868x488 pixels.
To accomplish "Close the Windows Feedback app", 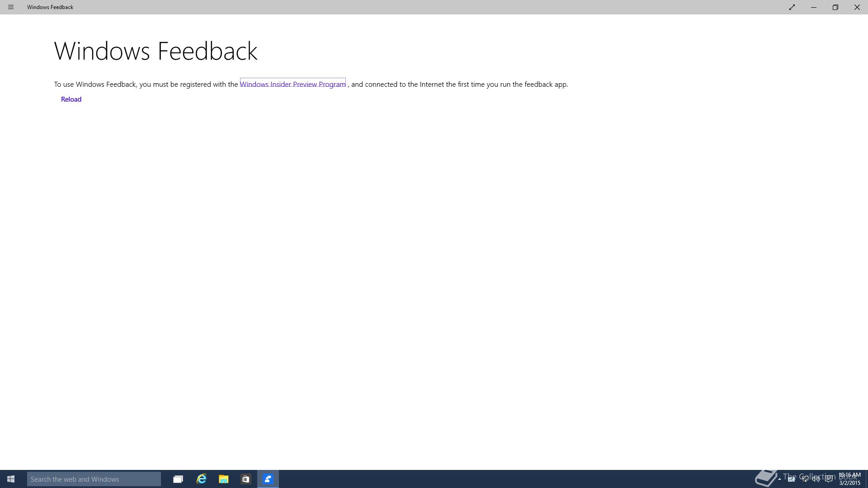I will pyautogui.click(x=857, y=7).
